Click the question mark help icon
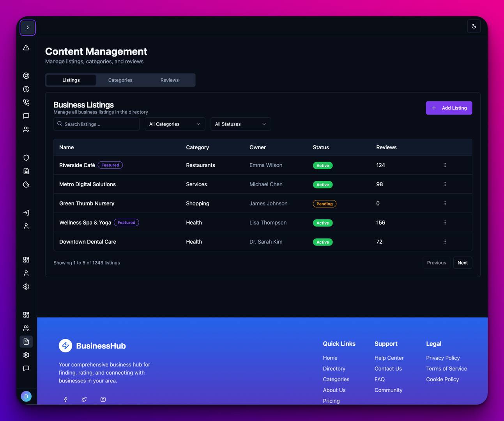The width and height of the screenshot is (504, 421). point(26,89)
